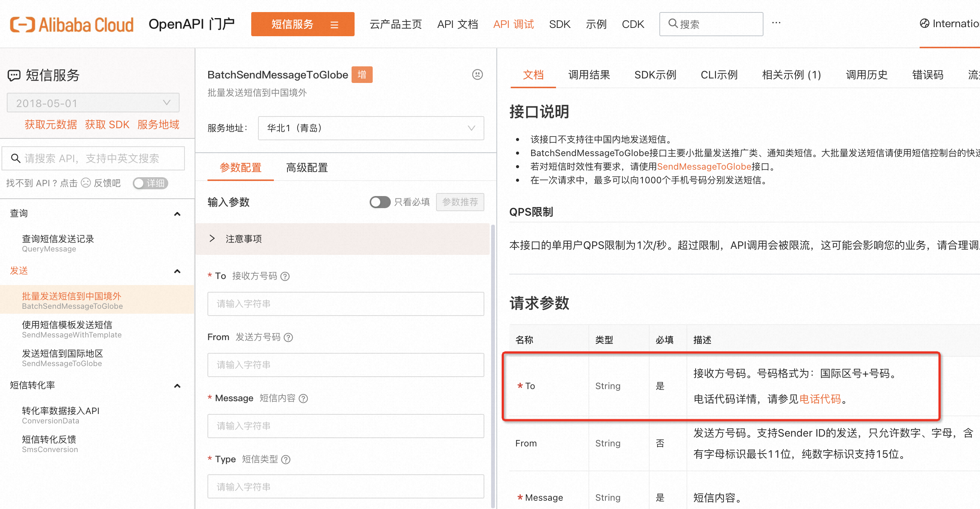This screenshot has height=509, width=980.
Task: Click the help icon next to From 发送方号码
Action: (288, 337)
